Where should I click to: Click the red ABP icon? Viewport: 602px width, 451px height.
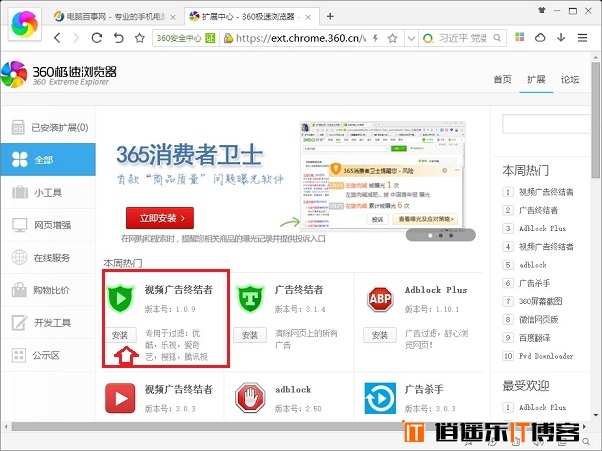[380, 299]
